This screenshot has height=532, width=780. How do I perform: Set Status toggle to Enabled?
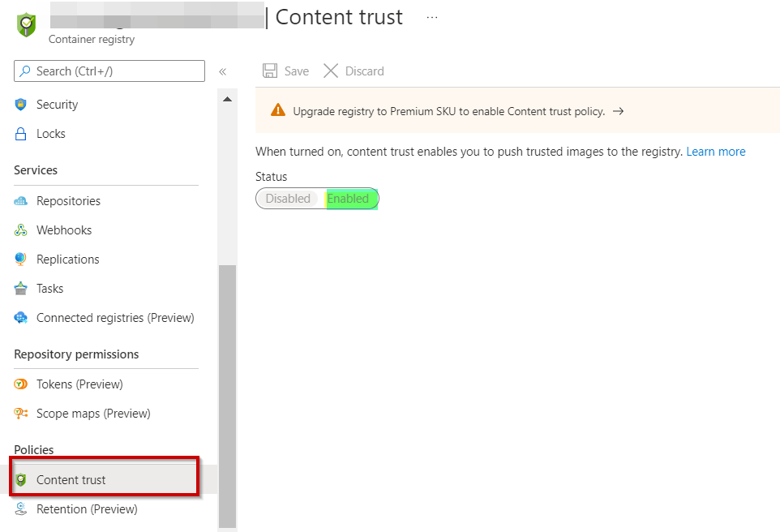(348, 199)
